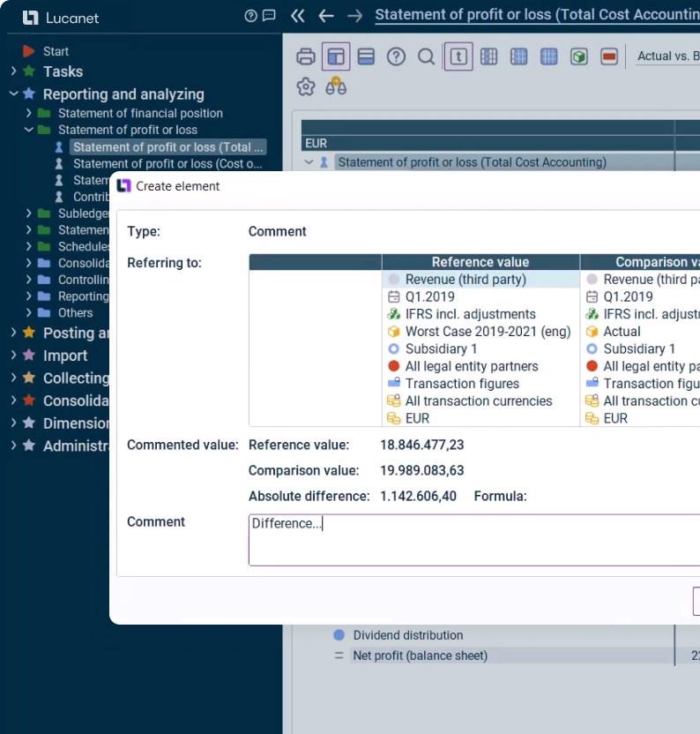Click the print icon in the toolbar
Viewport: 700px width, 734px height.
point(306,56)
